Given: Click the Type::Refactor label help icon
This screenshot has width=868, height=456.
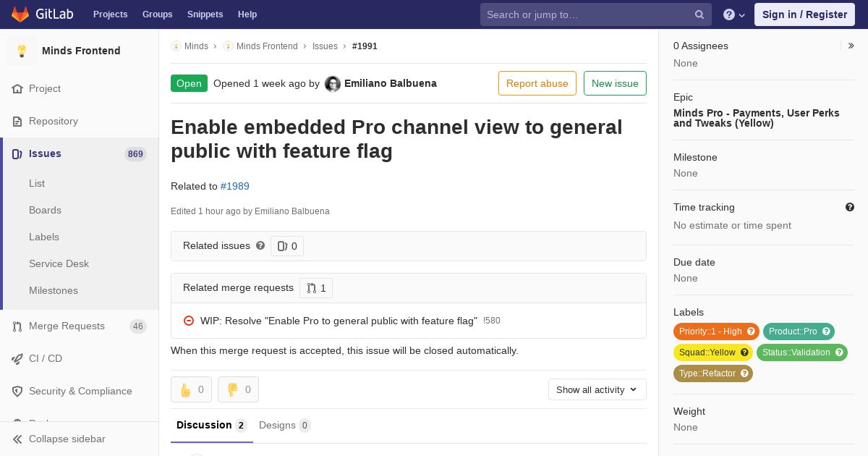Looking at the screenshot, I should pos(744,373).
